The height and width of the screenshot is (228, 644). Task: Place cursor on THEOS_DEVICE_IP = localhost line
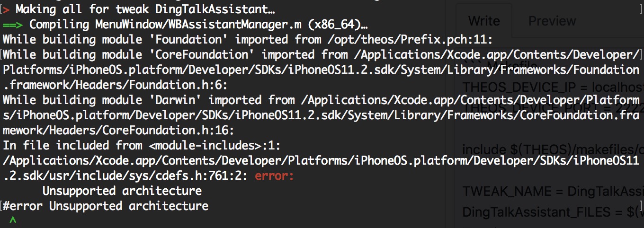[x=553, y=88]
